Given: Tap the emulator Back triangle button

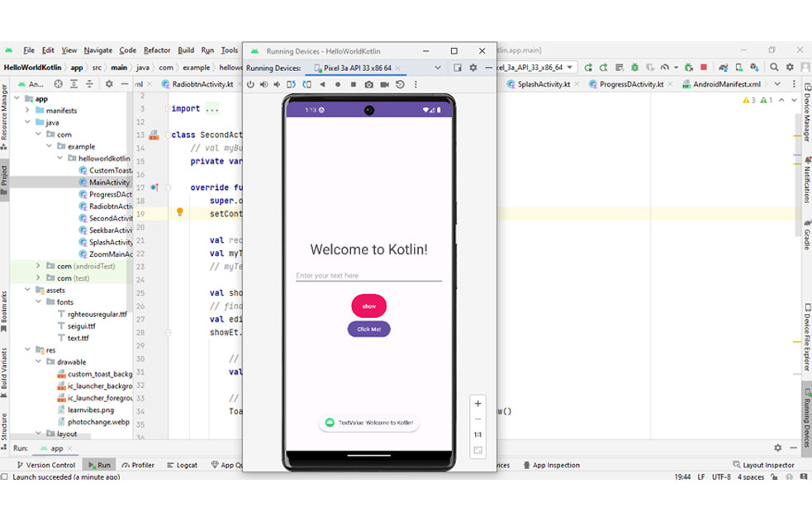Looking at the screenshot, I should coord(322,84).
